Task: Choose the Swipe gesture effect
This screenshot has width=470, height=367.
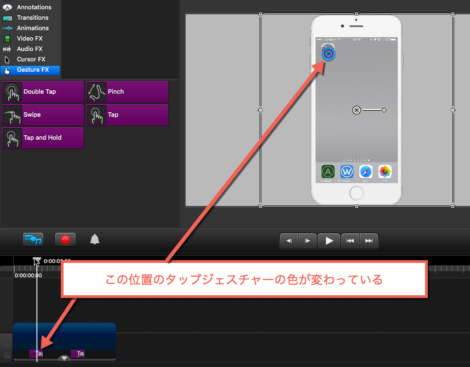Action: [x=43, y=115]
